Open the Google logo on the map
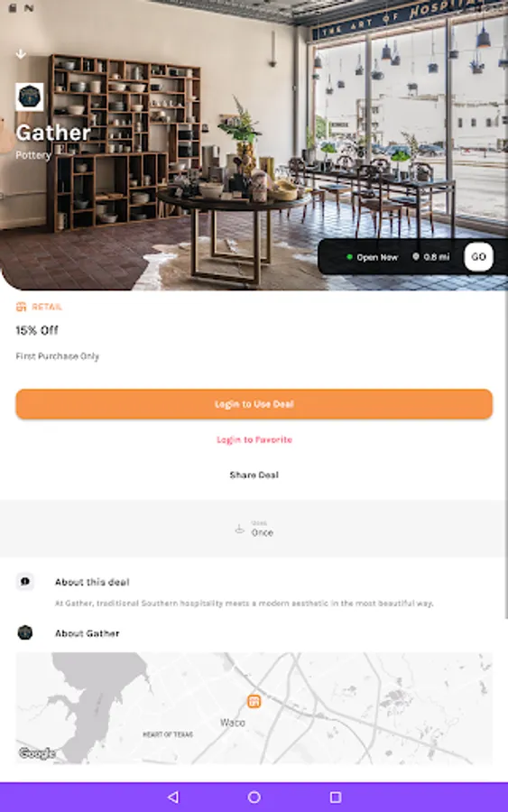This screenshot has height=812, width=508. [x=37, y=753]
